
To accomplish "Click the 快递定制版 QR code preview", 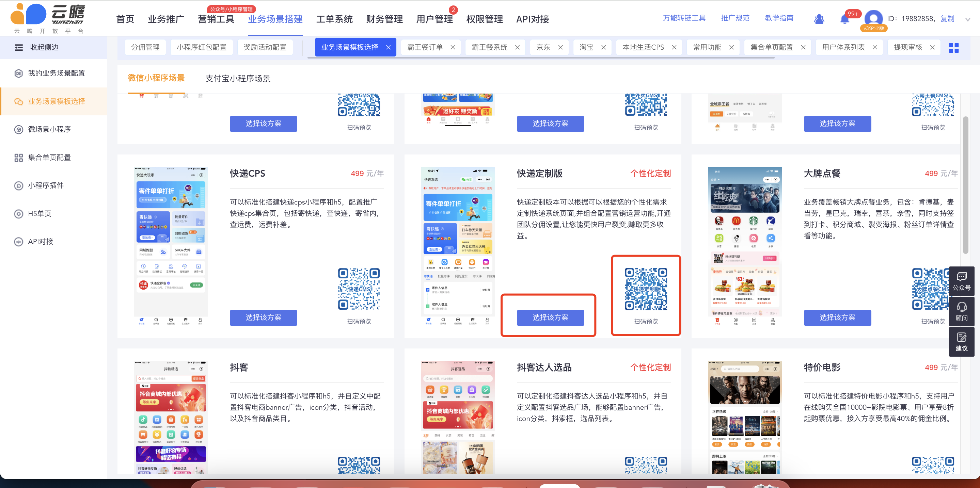I will tap(646, 289).
